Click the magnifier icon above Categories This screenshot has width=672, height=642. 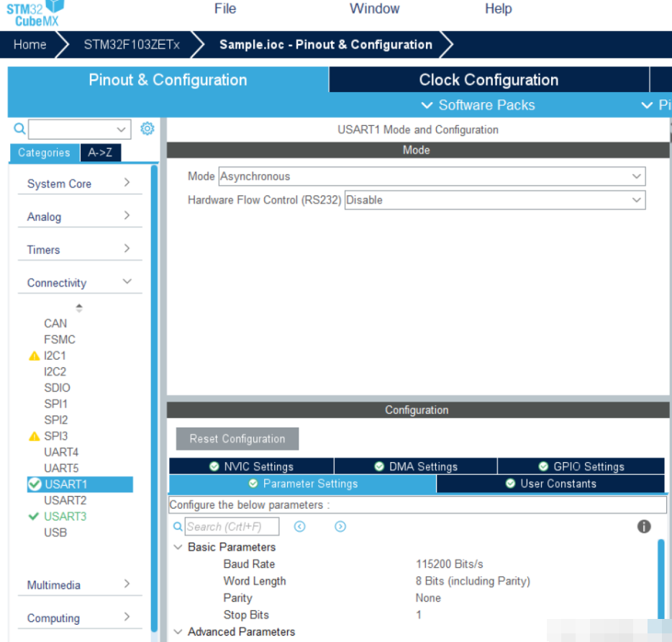[19, 128]
